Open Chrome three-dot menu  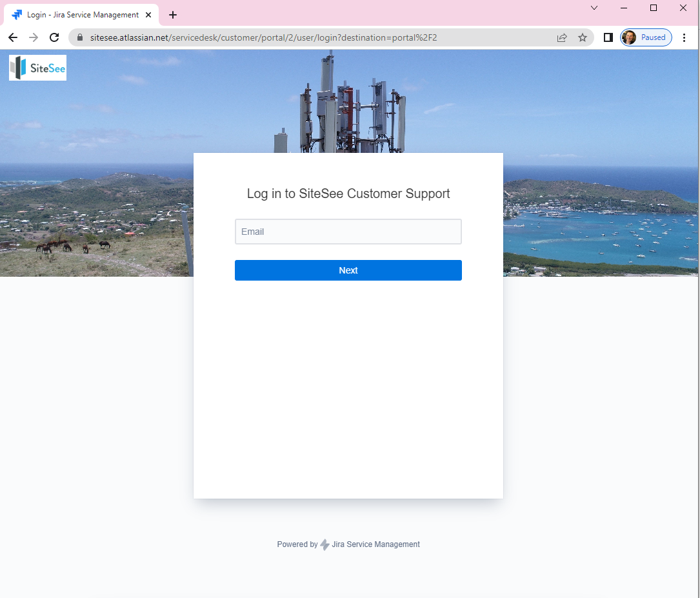point(684,37)
